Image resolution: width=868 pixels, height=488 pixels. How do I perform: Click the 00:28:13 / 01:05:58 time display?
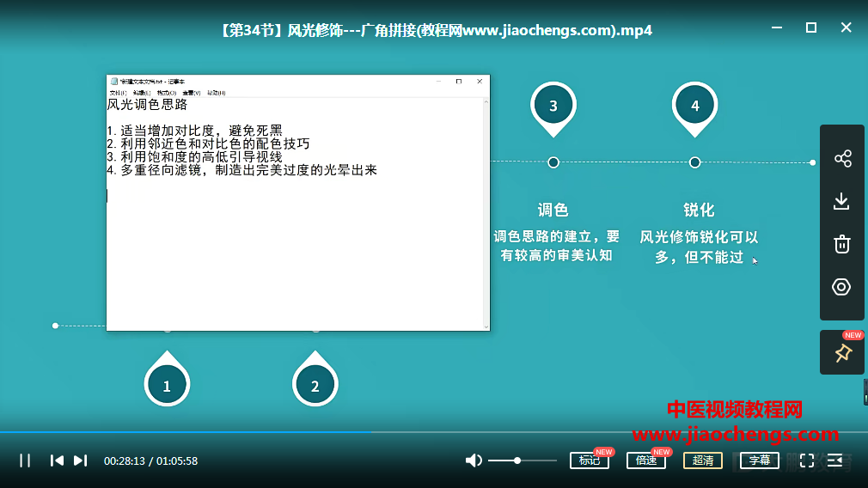tap(150, 461)
